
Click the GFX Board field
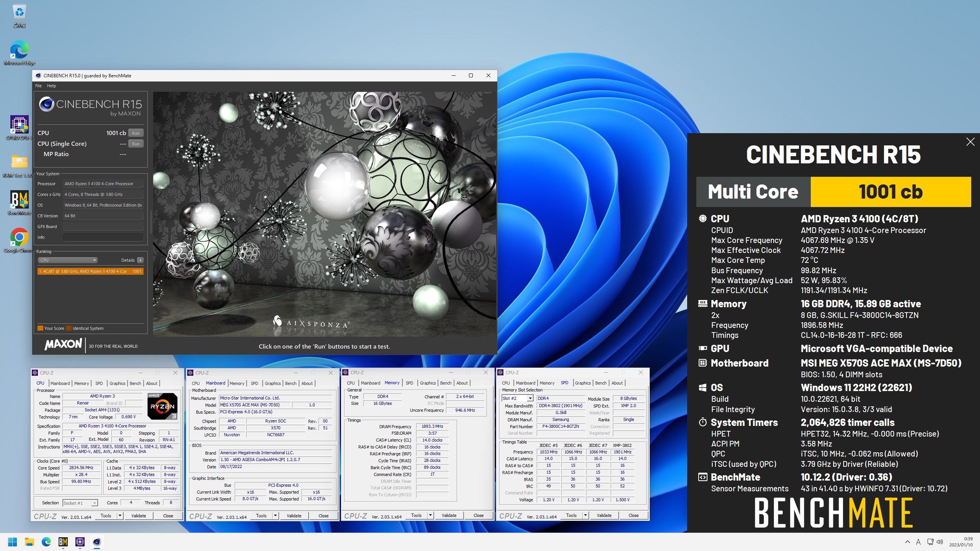103,227
